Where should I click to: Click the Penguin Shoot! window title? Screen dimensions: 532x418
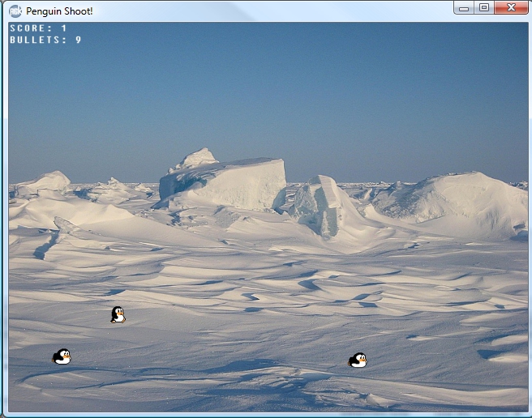[x=59, y=11]
